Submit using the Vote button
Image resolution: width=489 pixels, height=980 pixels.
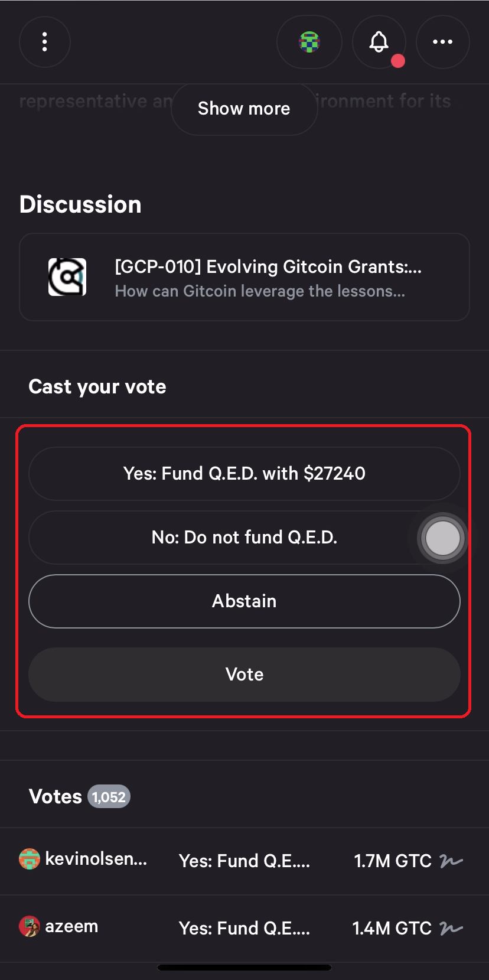tap(244, 675)
